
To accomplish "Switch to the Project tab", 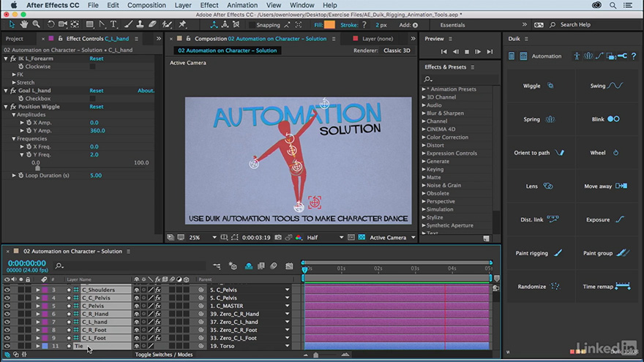I will pyautogui.click(x=15, y=39).
